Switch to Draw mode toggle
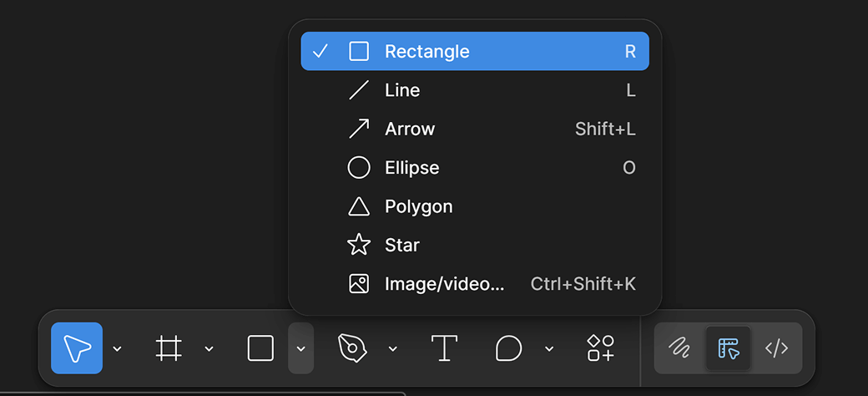This screenshot has width=868, height=396. [679, 348]
